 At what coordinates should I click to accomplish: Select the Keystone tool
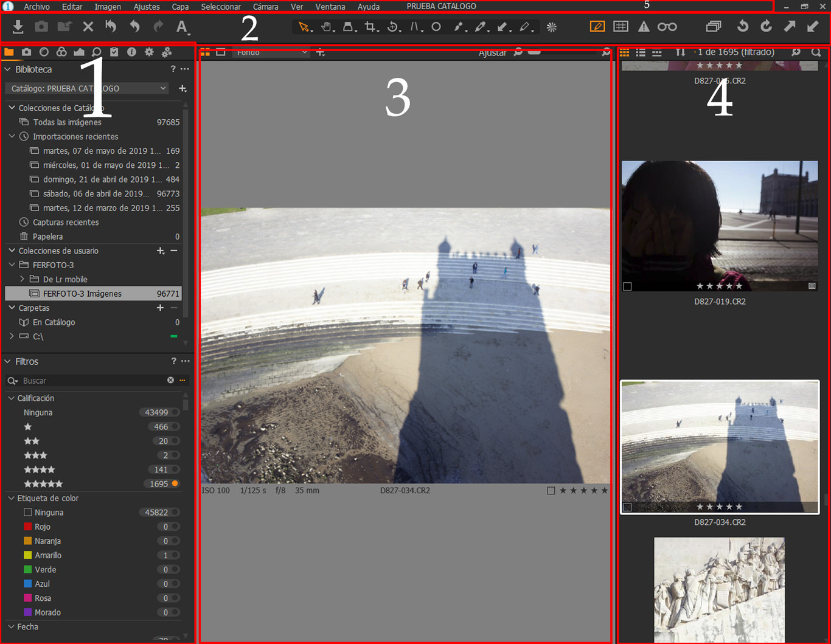[348, 27]
